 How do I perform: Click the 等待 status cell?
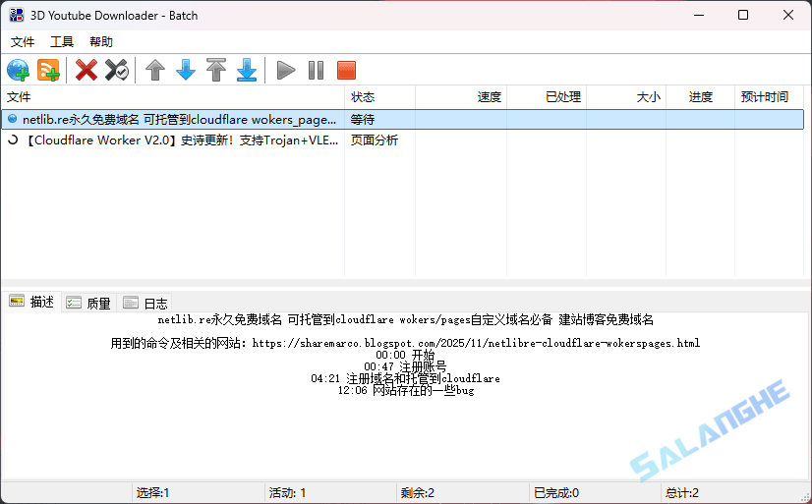coord(363,120)
